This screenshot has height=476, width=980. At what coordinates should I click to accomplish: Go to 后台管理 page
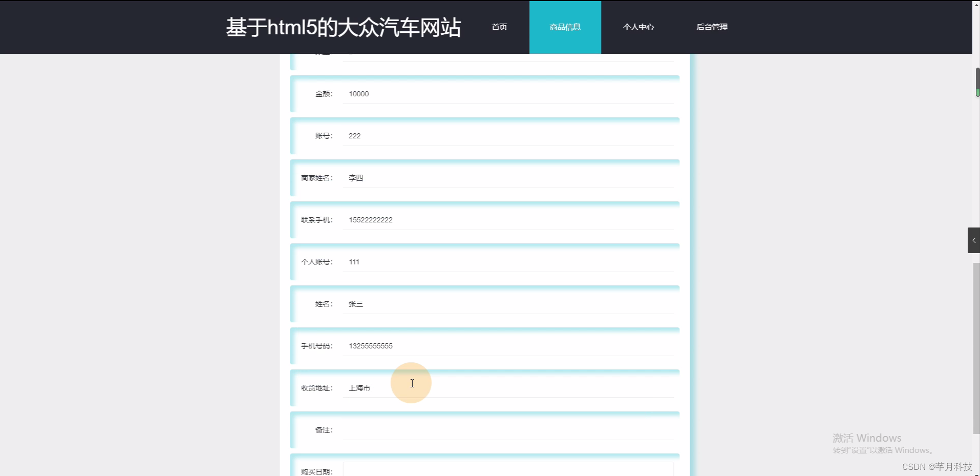712,27
